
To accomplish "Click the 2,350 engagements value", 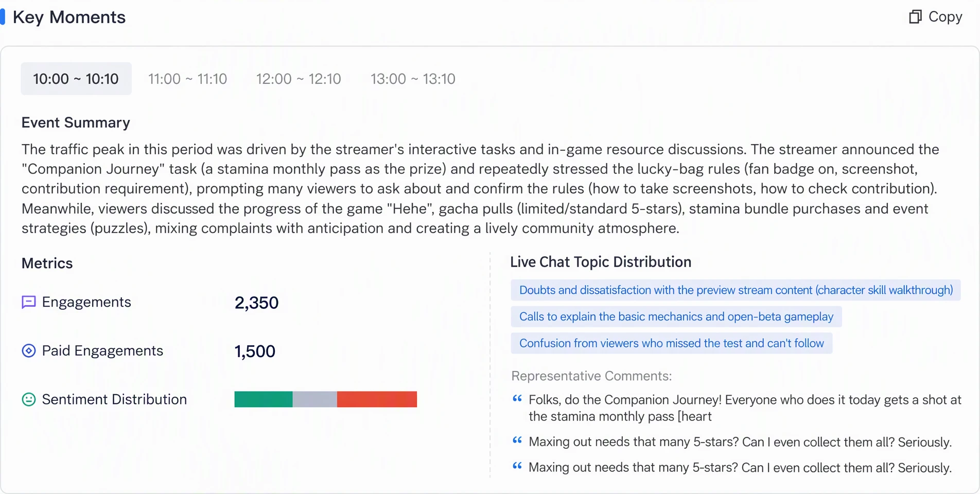I will [256, 303].
